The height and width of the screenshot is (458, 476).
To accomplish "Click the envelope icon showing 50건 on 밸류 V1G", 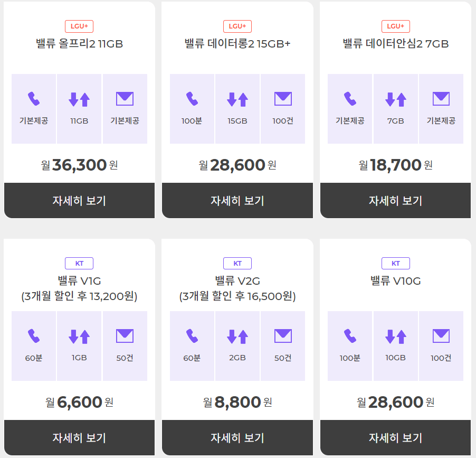I will pos(125,335).
